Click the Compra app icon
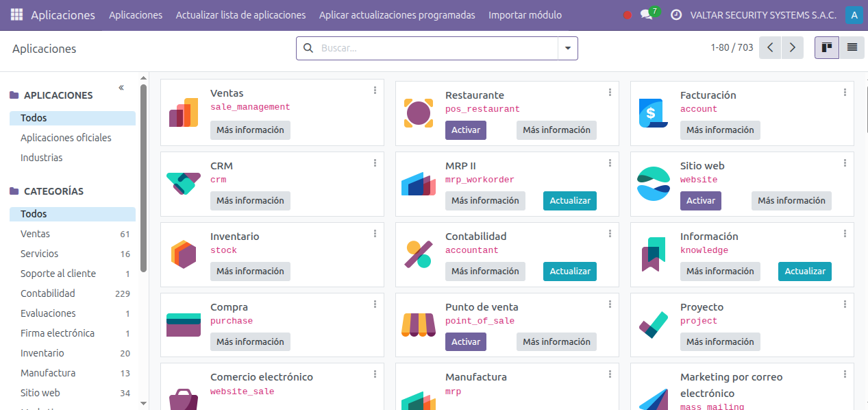The image size is (868, 410). 184,324
